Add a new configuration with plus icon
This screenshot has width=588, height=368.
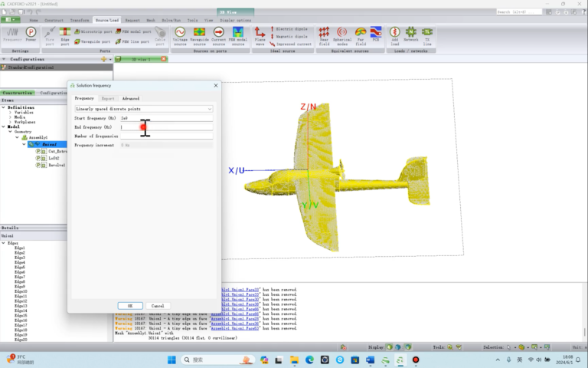(103, 59)
